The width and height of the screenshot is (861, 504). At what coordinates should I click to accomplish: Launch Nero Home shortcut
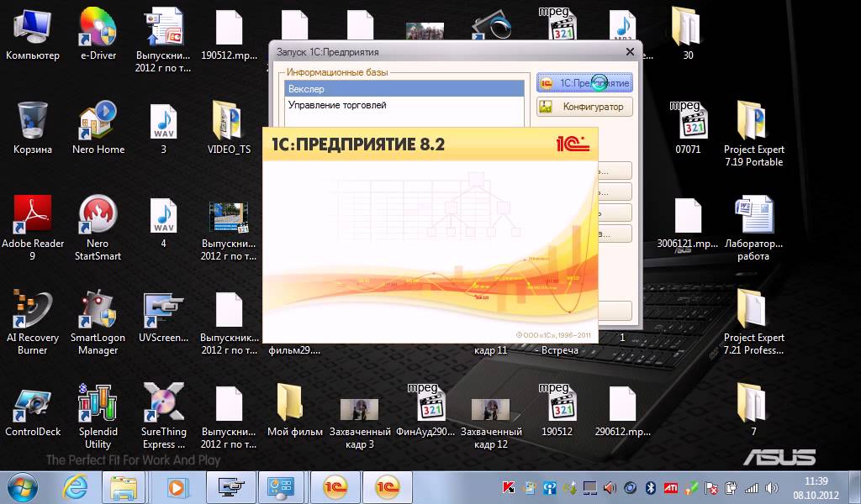[x=98, y=128]
